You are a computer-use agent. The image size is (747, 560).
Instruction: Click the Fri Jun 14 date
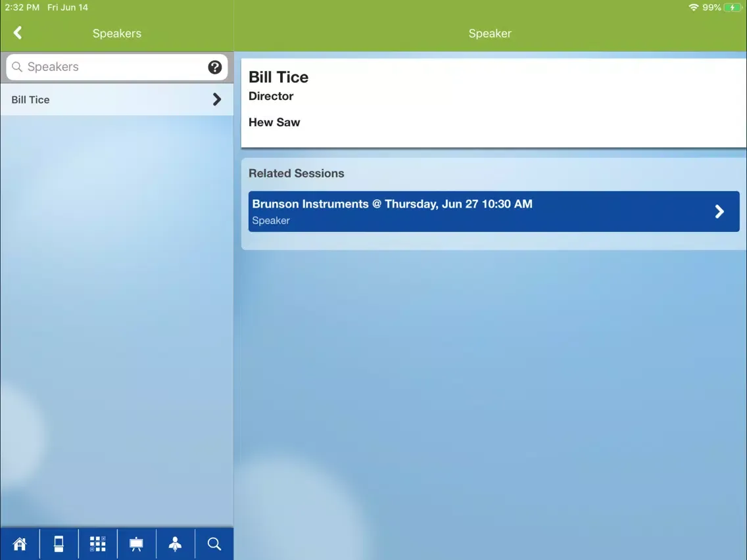[68, 7]
